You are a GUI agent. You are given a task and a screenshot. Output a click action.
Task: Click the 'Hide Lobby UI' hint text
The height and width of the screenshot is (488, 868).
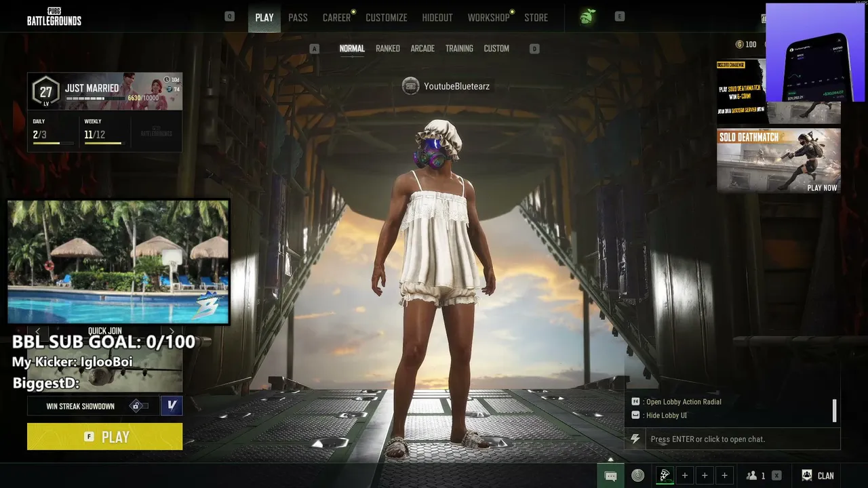[x=666, y=415]
